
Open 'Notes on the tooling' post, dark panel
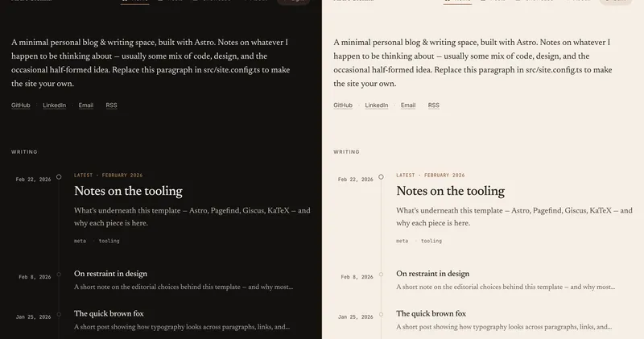click(x=128, y=191)
